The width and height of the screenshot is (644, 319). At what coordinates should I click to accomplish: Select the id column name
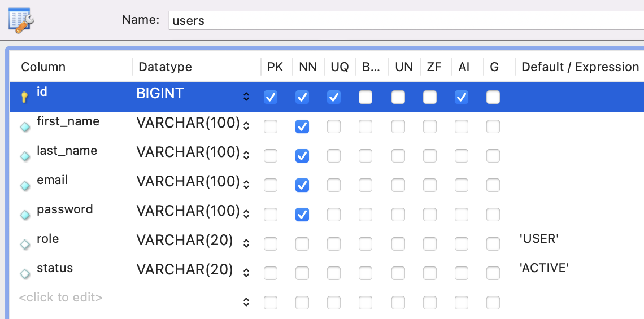[x=42, y=91]
